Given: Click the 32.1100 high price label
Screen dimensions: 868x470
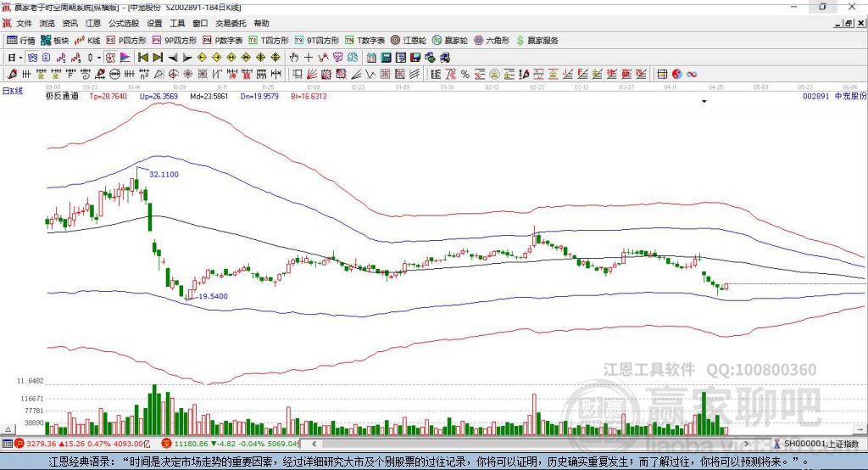Looking at the screenshot, I should tap(164, 174).
